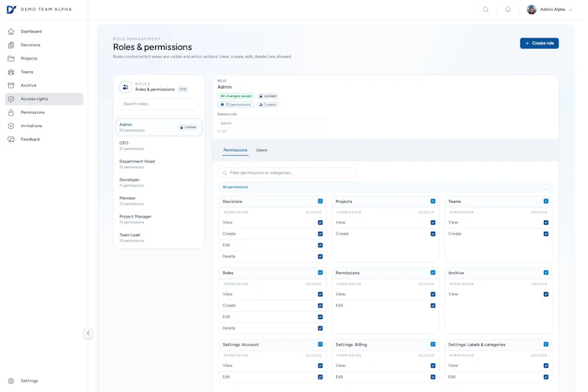Uncheck Settings: Labels & categories Edit
Viewport: 588px width, 392px height.
click(x=545, y=377)
